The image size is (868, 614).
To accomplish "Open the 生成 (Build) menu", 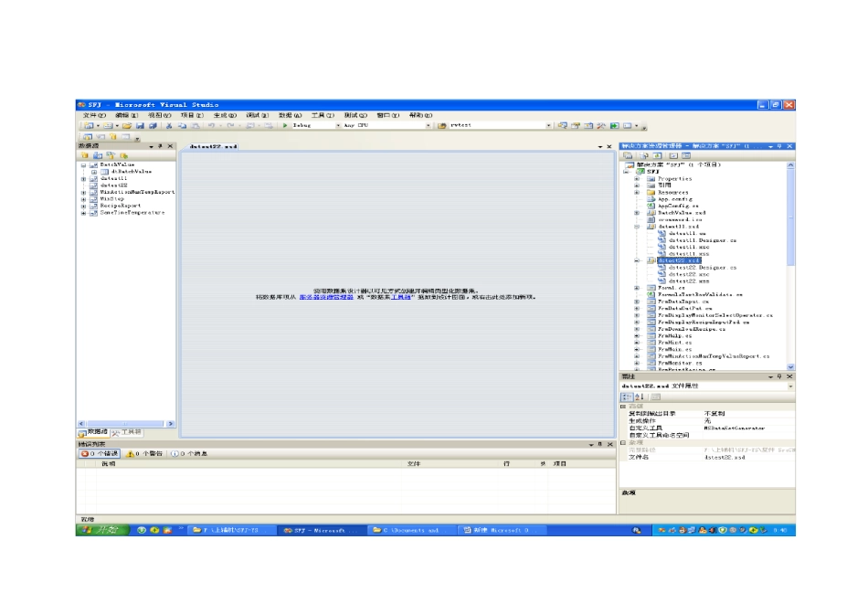I will click(x=225, y=115).
